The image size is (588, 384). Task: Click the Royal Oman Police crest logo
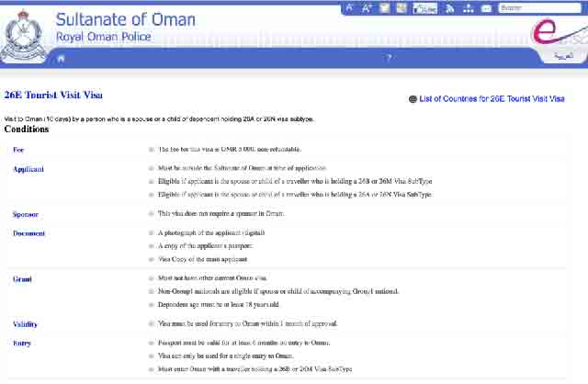pyautogui.click(x=23, y=37)
